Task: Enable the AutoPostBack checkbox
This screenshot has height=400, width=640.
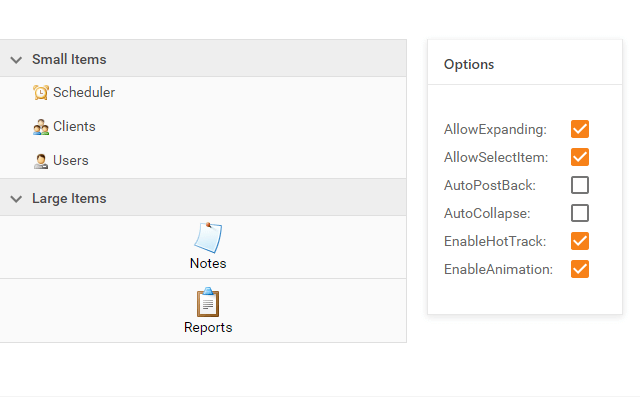Action: 580,185
